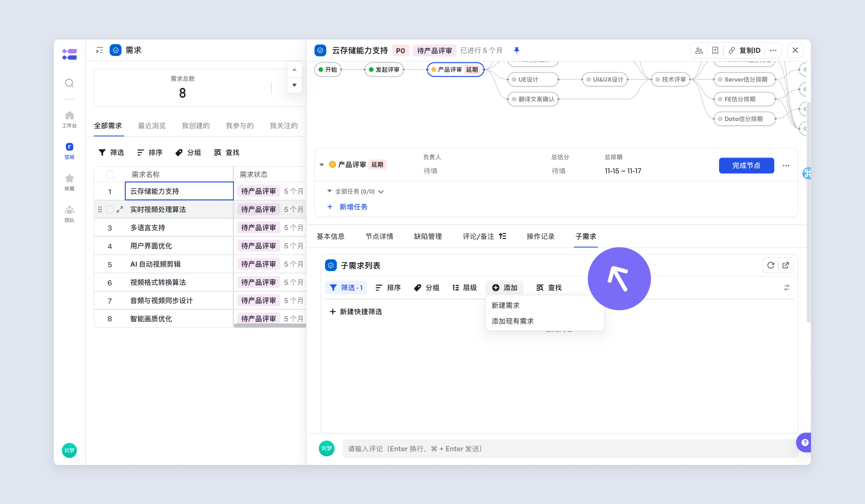The width and height of the screenshot is (865, 504).
Task: Open more options beside 完成节点
Action: click(x=786, y=166)
